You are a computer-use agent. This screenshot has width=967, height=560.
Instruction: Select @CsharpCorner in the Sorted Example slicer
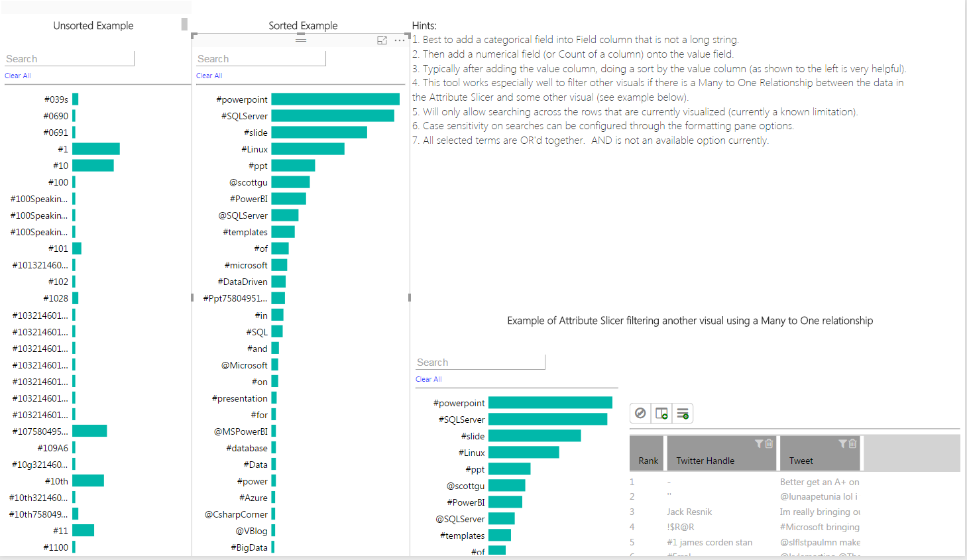tap(236, 514)
